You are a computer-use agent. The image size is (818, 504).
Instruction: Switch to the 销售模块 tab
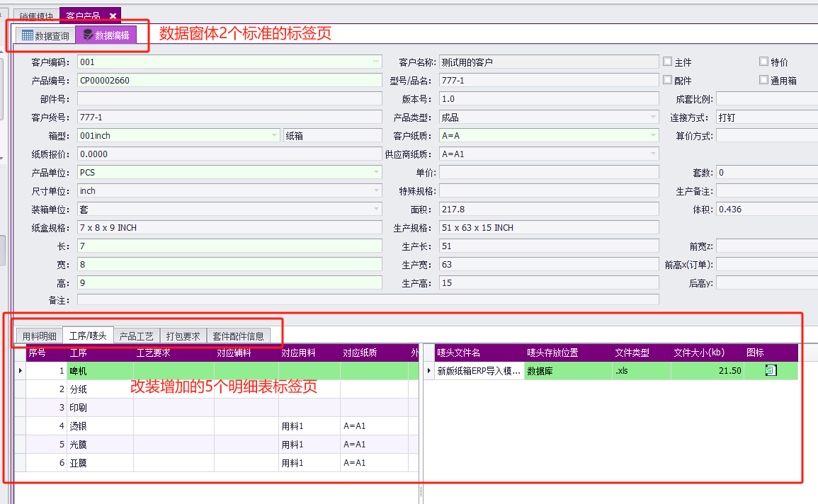(x=36, y=16)
